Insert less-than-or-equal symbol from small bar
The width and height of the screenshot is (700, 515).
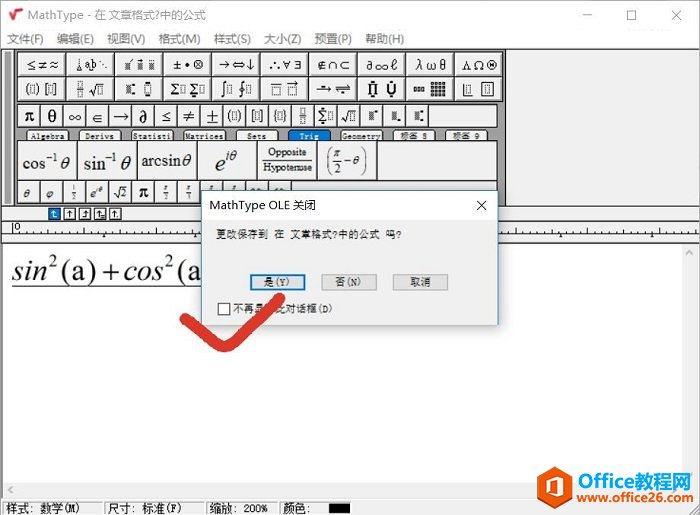click(166, 116)
